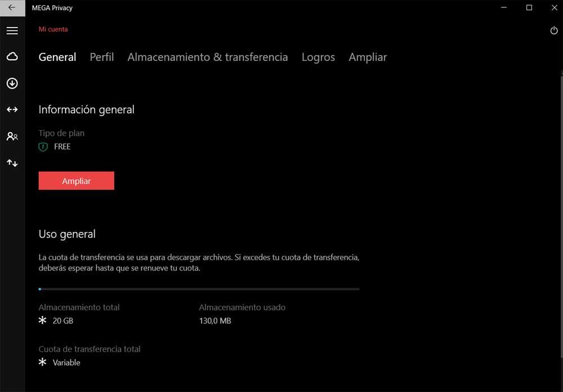The image size is (563, 392).
Task: Click the 130,0 MB used storage value
Action: [x=215, y=321]
